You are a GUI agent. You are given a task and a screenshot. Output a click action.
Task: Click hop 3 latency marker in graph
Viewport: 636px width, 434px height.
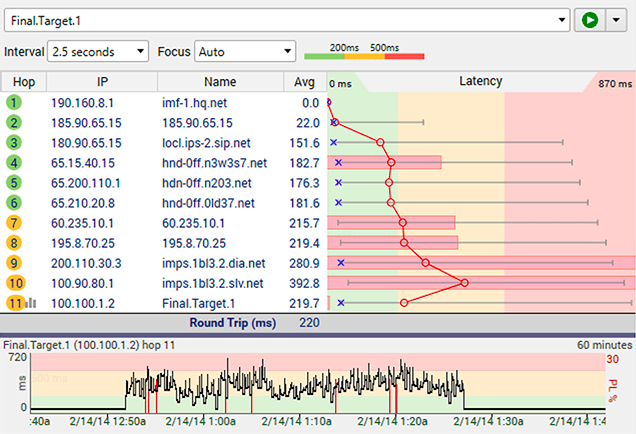point(380,142)
